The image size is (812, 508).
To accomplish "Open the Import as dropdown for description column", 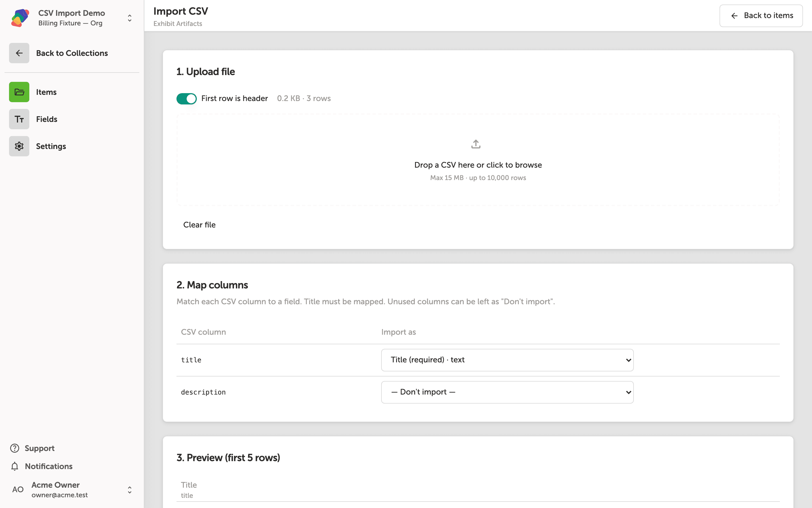I will tap(507, 392).
